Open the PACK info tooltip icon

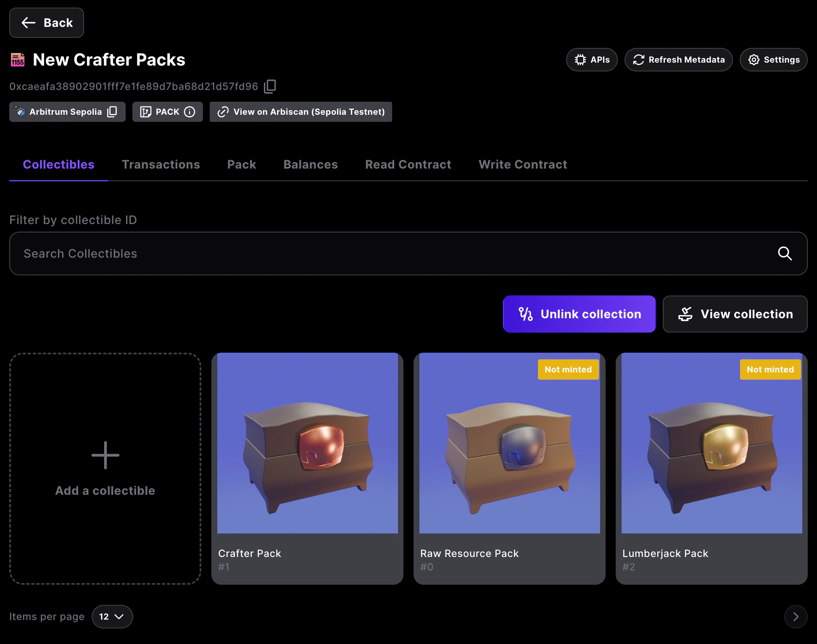[x=190, y=112]
